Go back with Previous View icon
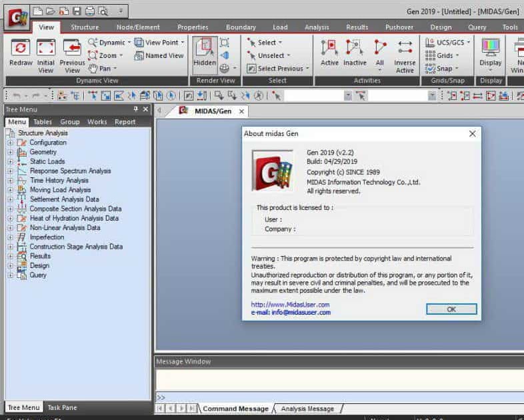This screenshot has height=420, width=524. [72, 47]
